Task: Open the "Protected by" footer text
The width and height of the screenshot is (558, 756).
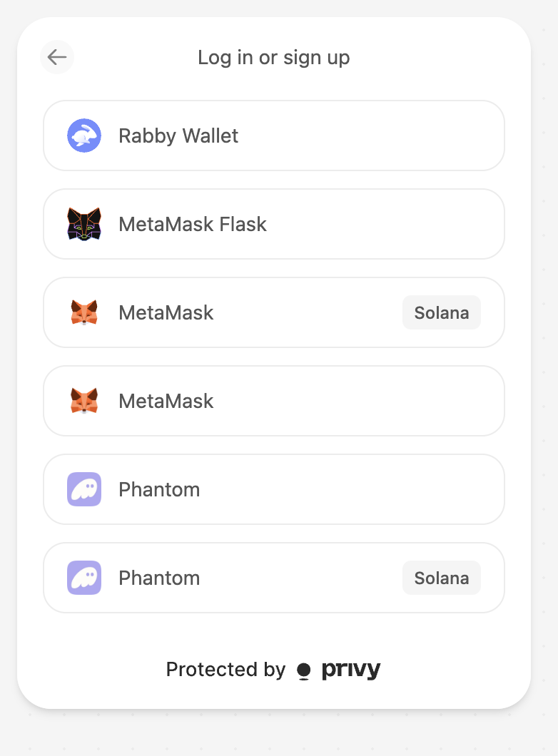Action: 225,669
